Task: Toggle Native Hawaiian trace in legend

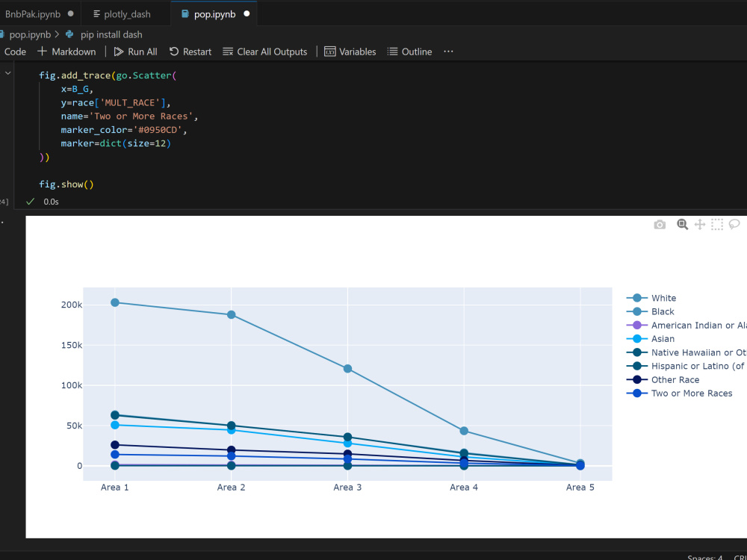Action: pos(686,352)
